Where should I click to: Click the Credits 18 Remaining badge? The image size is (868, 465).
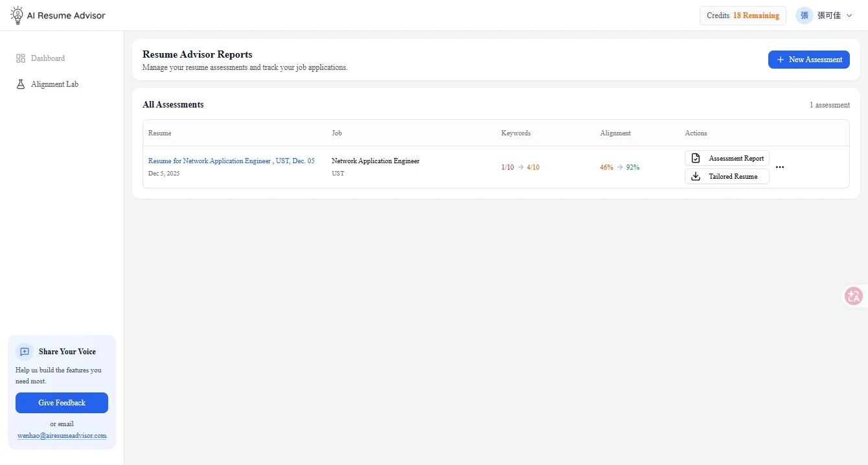[x=743, y=16]
